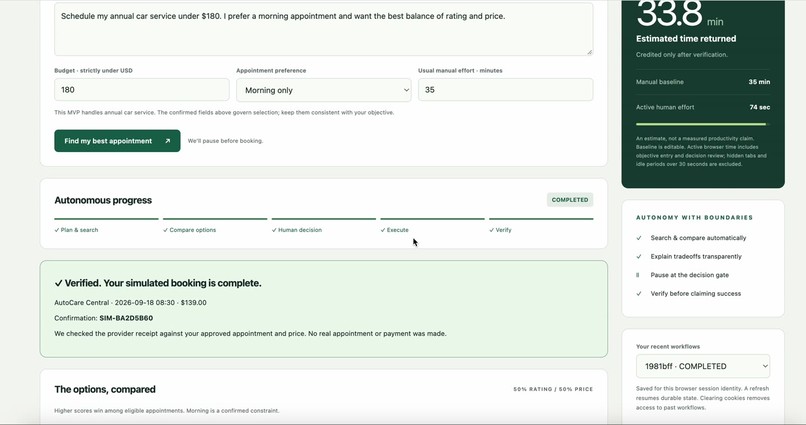The width and height of the screenshot is (806, 425).
Task: Click the Manual baseline 35 min value
Action: [759, 82]
